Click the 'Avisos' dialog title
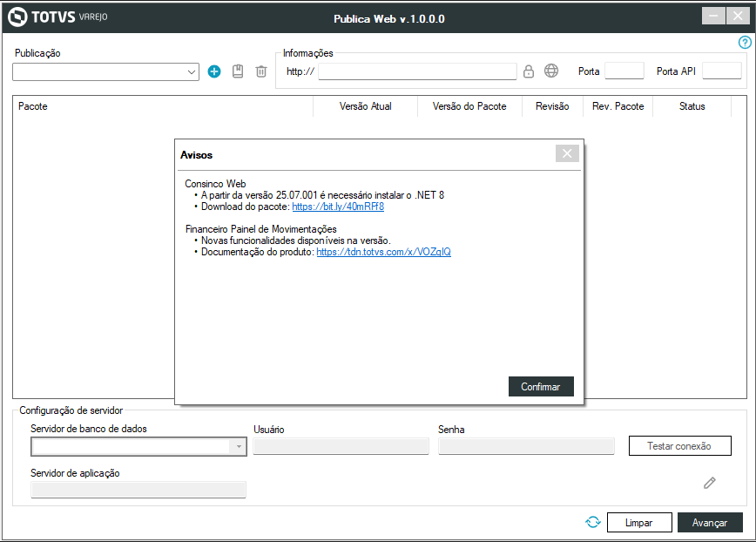Screen dimensions: 756x542 click(196, 155)
